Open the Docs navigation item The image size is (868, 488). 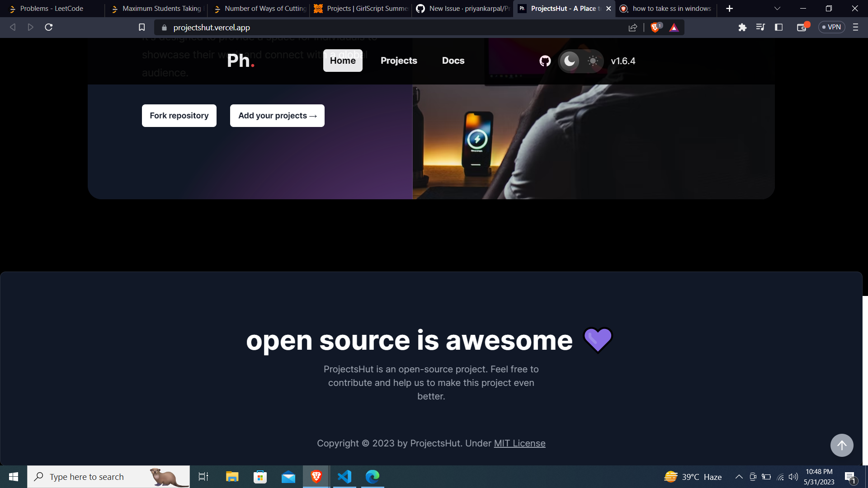tap(453, 61)
